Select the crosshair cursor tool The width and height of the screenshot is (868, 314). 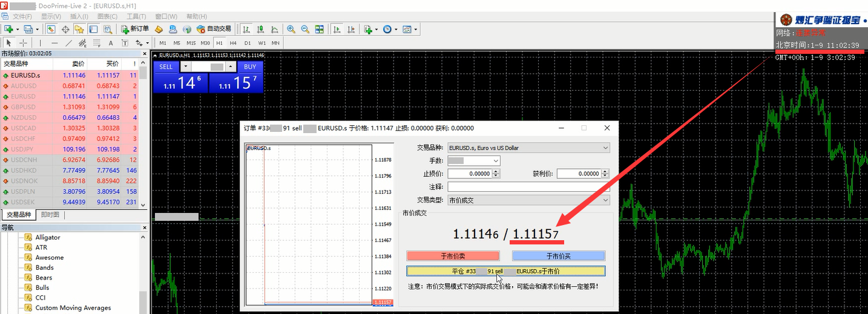pyautogui.click(x=24, y=43)
